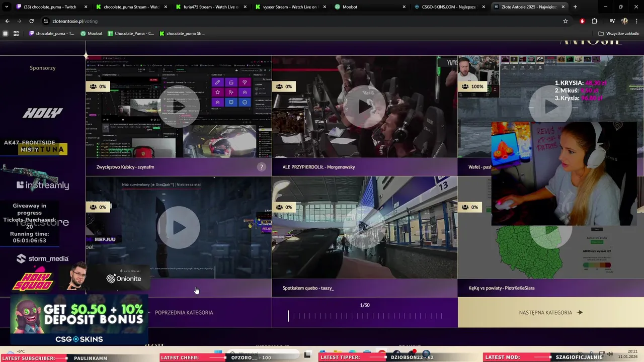Click the 'Sponsorzy' sidebar heading
Viewport: 644px width, 362px height.
(x=43, y=68)
